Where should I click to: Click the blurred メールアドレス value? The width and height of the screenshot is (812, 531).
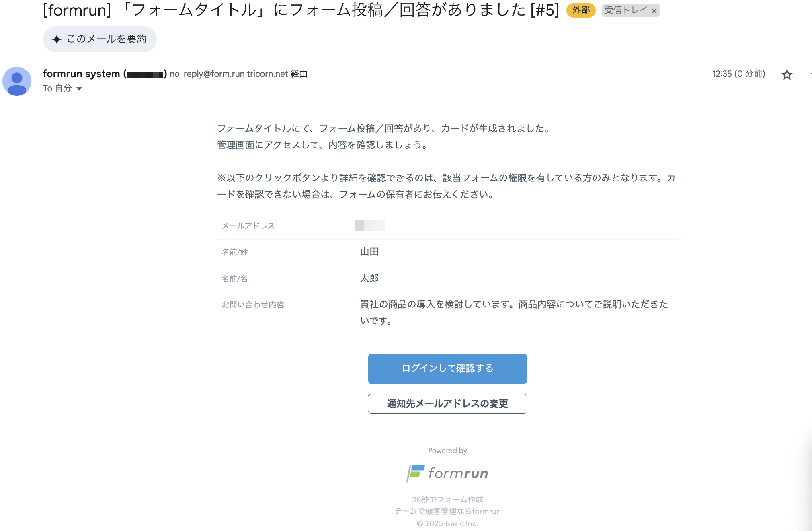coord(369,226)
